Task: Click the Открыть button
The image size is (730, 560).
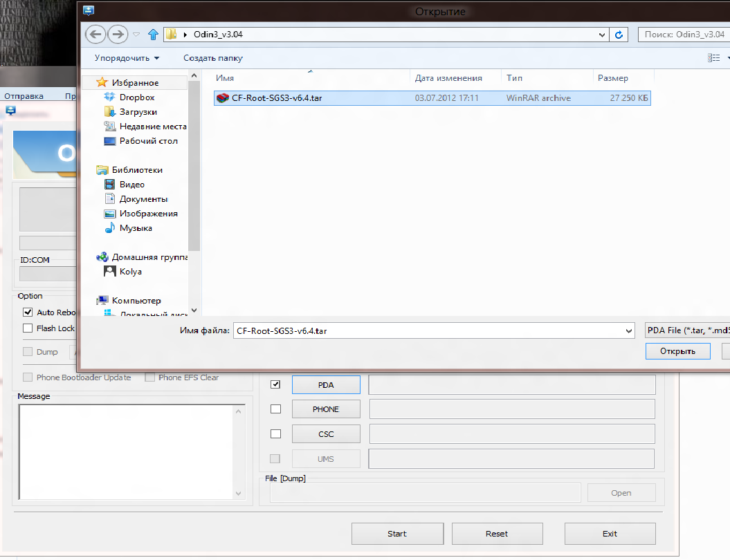Action: (x=678, y=351)
